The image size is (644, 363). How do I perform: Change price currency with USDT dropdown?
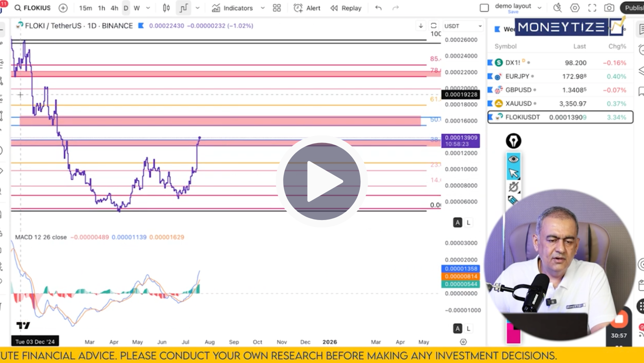[x=463, y=26]
